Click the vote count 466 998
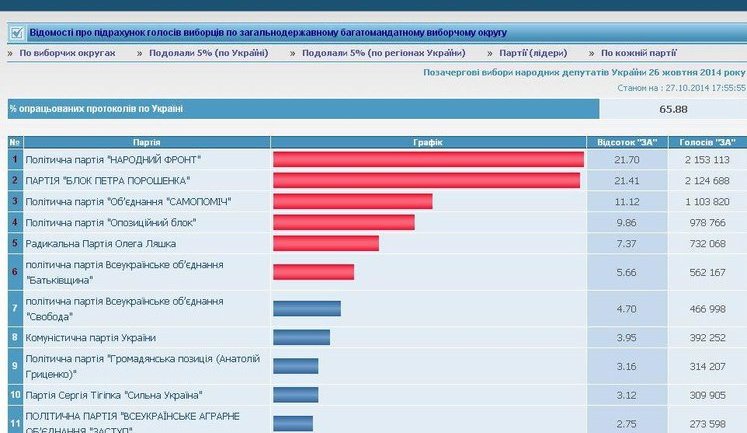The width and height of the screenshot is (747, 433). [x=707, y=309]
